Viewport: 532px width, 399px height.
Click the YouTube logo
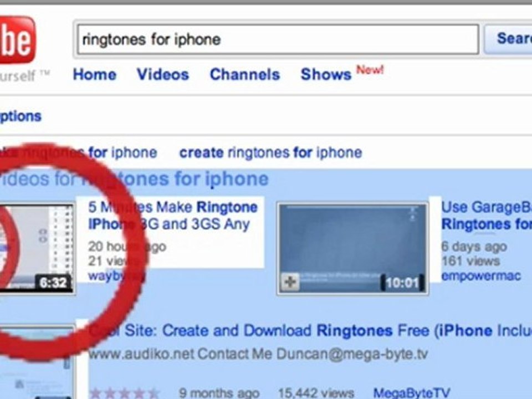[18, 39]
